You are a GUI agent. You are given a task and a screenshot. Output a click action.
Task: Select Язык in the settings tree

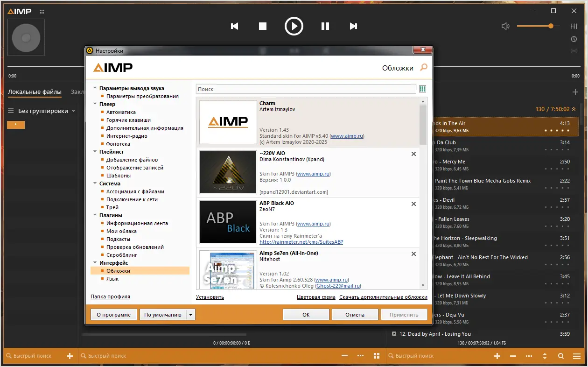pyautogui.click(x=112, y=279)
